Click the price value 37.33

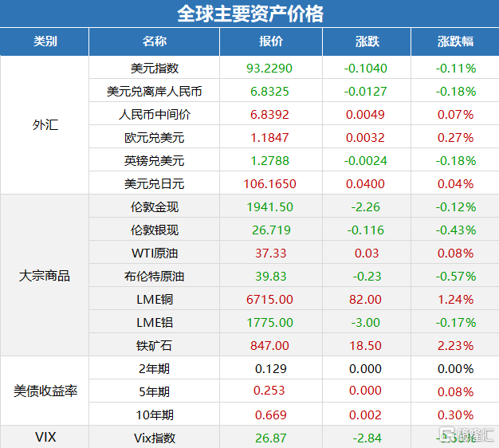(271, 253)
